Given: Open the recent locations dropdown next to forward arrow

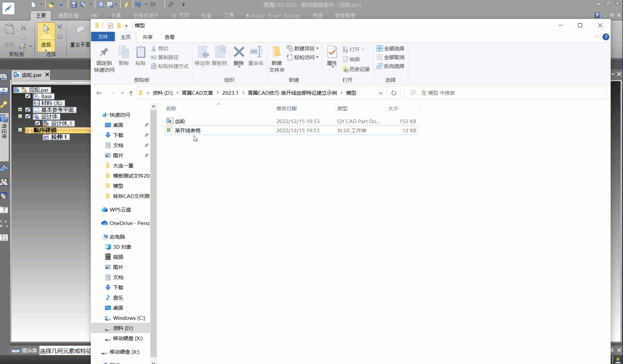Looking at the screenshot, I should (x=122, y=93).
